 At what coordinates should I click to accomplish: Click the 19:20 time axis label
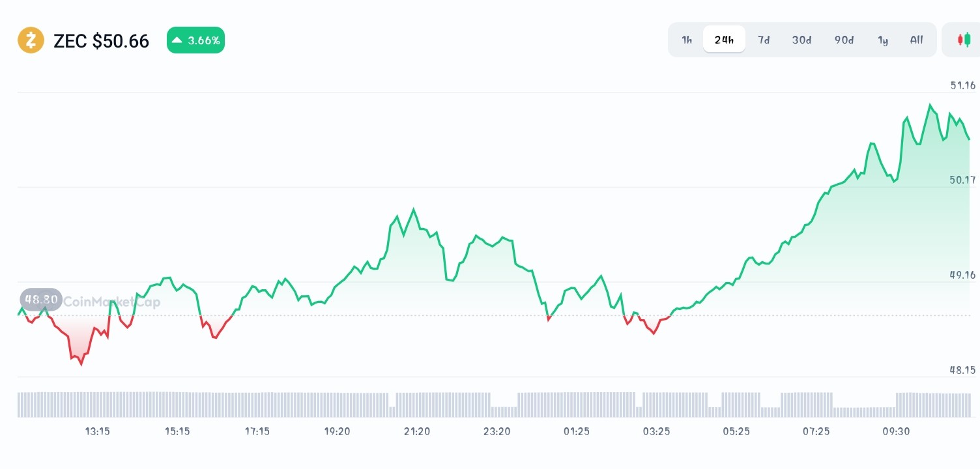click(337, 431)
